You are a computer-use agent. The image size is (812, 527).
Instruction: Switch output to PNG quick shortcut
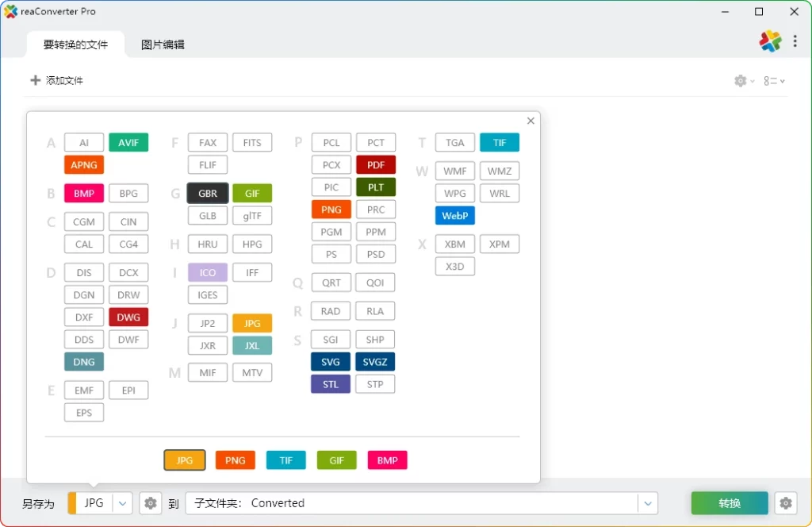pyautogui.click(x=235, y=460)
